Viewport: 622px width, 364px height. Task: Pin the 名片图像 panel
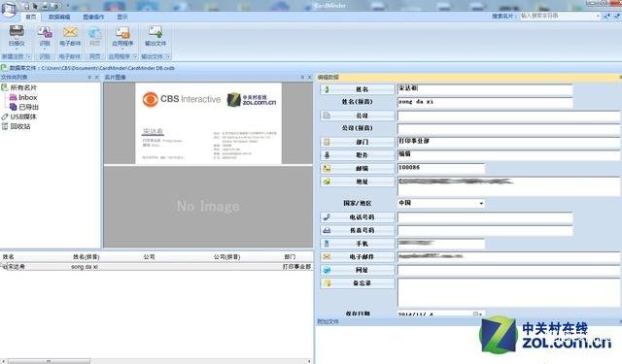(x=302, y=78)
